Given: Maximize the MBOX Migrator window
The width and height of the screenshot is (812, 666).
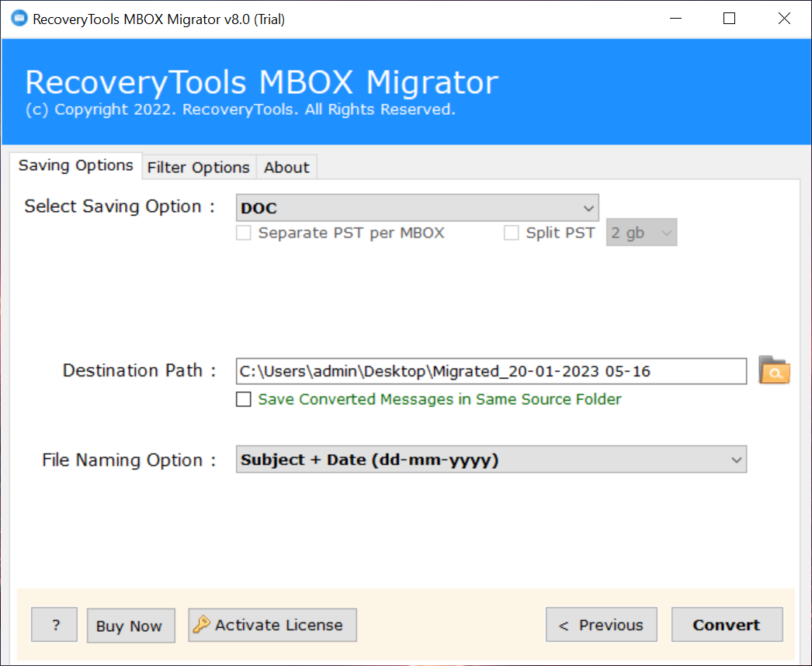Looking at the screenshot, I should 729,19.
